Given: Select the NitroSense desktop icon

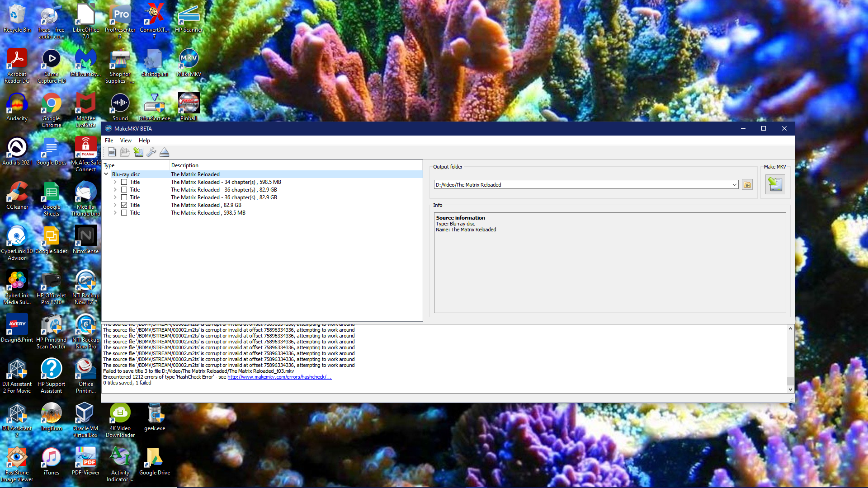Looking at the screenshot, I should tap(86, 240).
